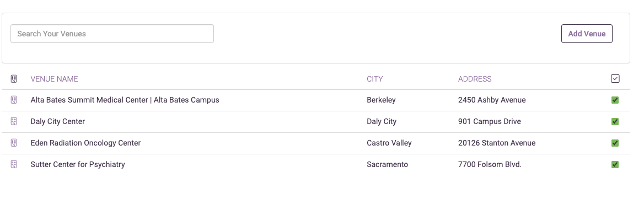Untick the Sutter Center for Psychiatry checkbox
This screenshot has width=644, height=199.
[615, 164]
